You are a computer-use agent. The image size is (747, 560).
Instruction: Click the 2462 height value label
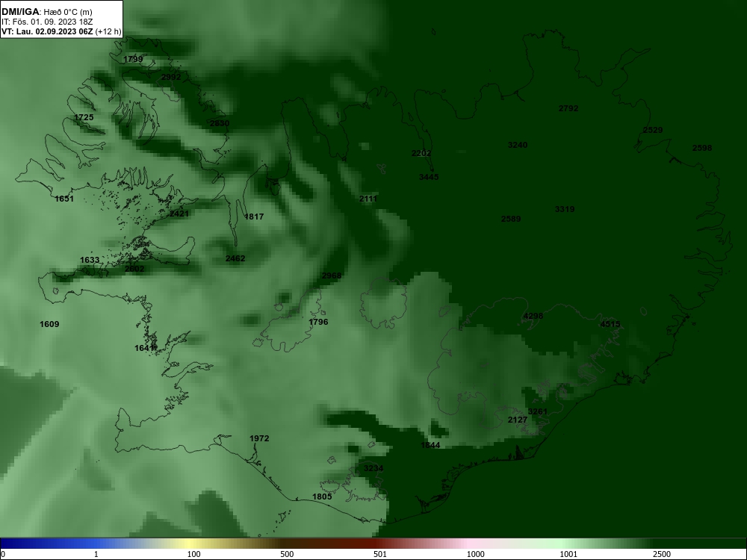pyautogui.click(x=235, y=258)
